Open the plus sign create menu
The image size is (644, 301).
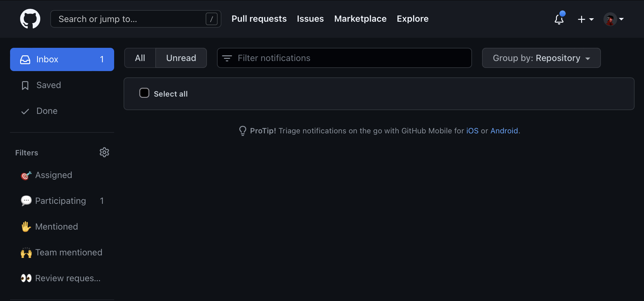click(x=581, y=19)
